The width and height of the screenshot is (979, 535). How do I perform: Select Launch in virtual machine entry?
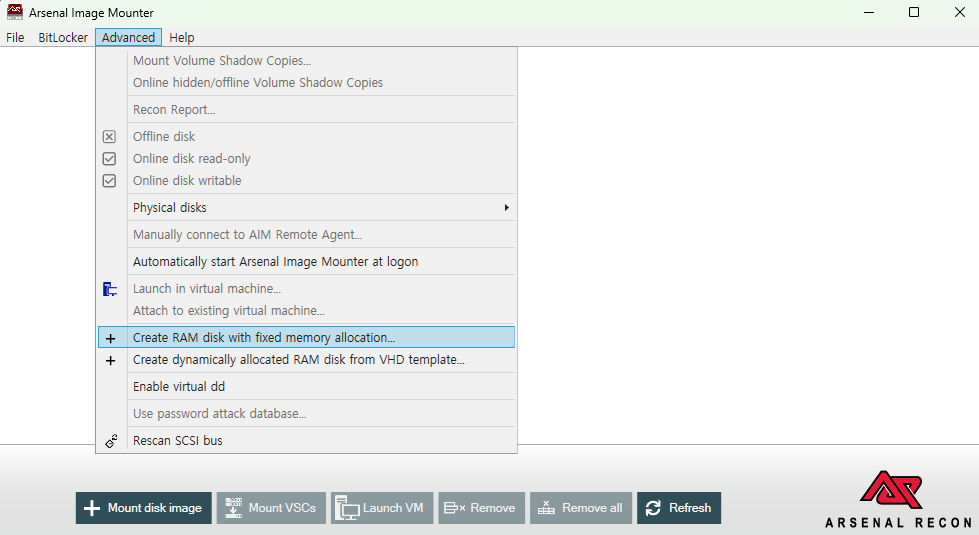point(307,288)
